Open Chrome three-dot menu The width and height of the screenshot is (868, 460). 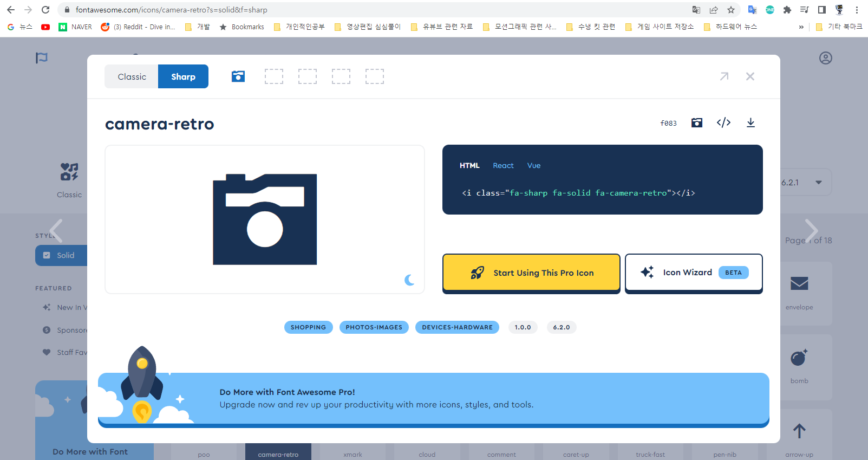857,10
